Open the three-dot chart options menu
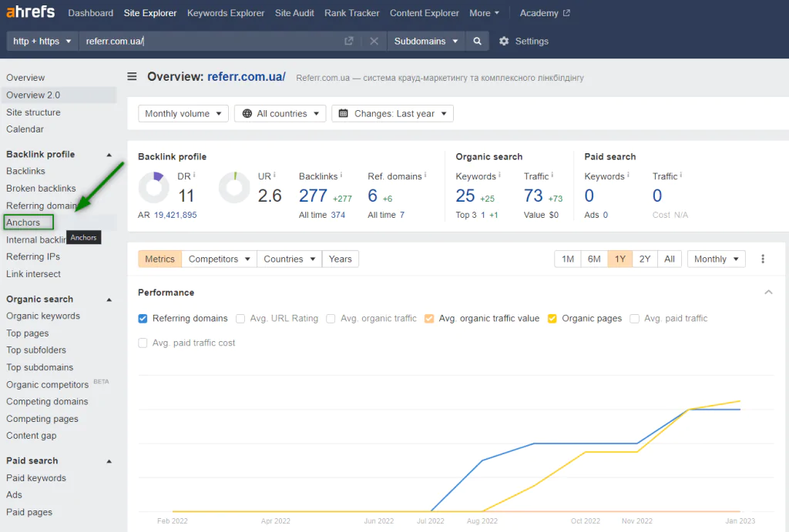 (763, 259)
